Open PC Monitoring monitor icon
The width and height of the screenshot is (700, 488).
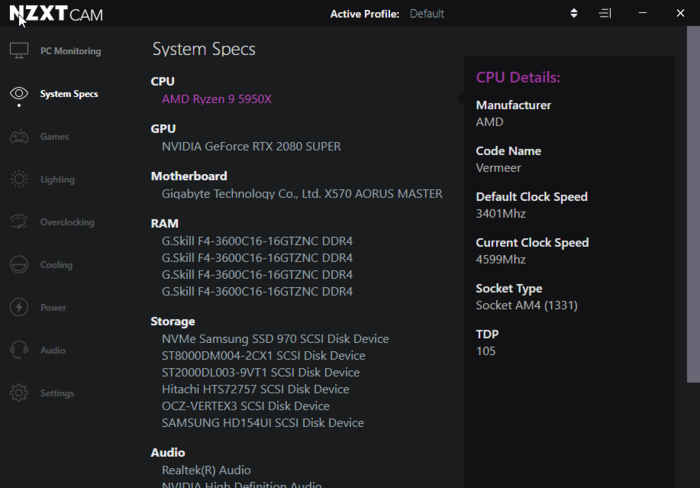[19, 50]
